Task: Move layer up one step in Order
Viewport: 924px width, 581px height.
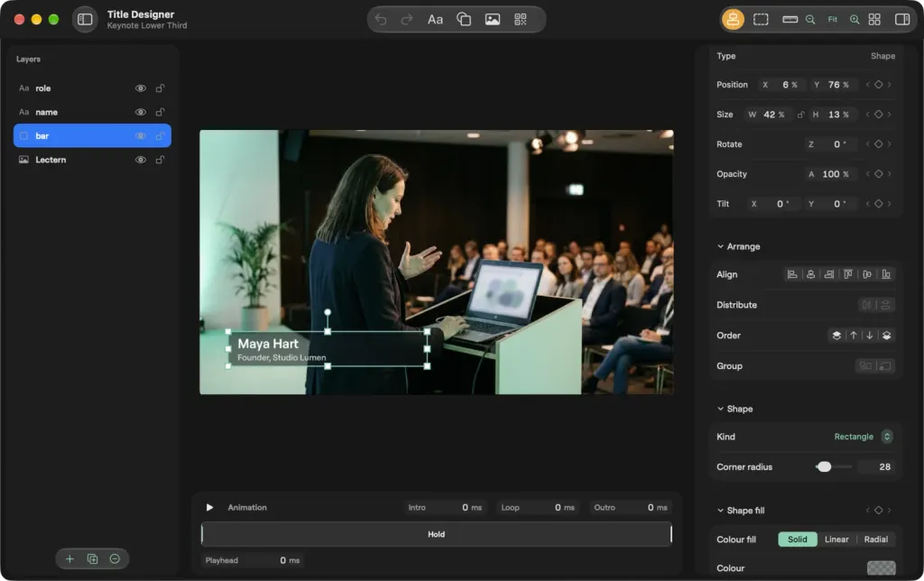Action: [x=854, y=336]
